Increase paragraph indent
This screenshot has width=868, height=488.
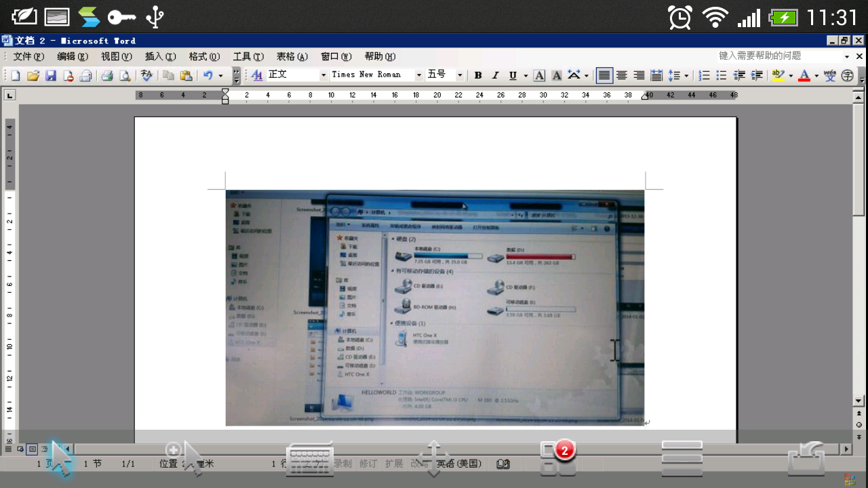click(x=757, y=75)
